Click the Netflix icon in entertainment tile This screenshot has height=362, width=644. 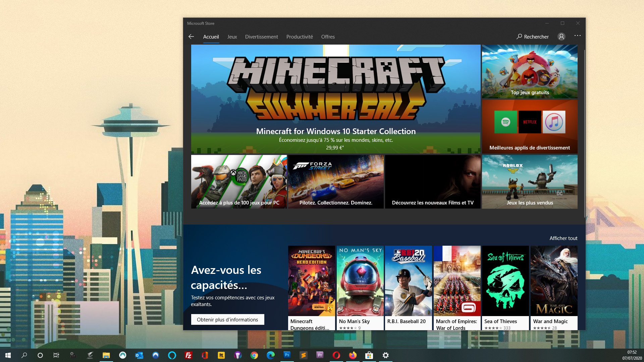530,122
